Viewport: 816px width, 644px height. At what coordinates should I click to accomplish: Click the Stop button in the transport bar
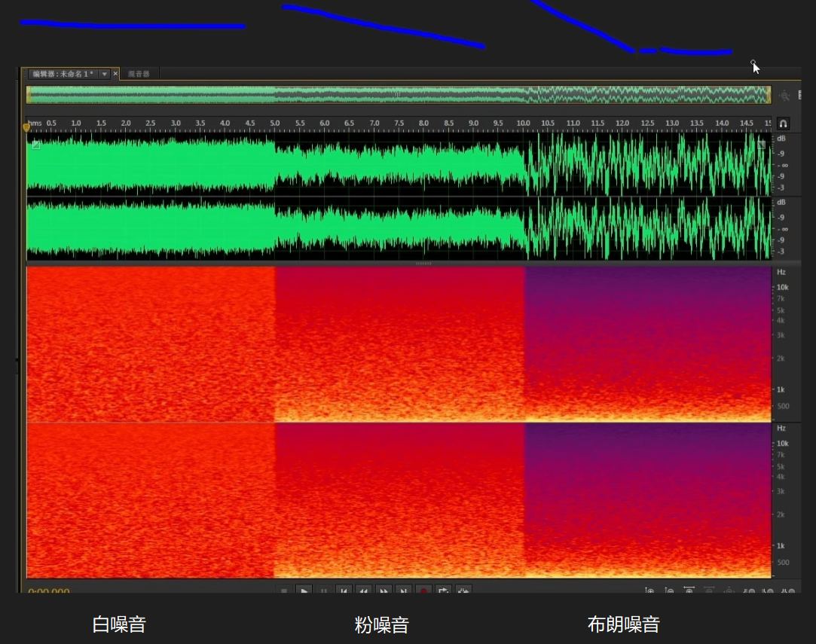point(284,591)
